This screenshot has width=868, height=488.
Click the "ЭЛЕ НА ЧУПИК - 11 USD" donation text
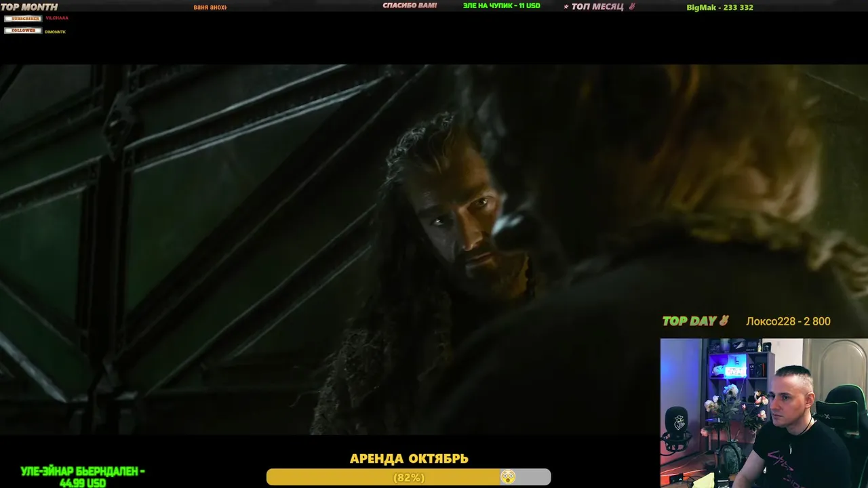(x=502, y=5)
